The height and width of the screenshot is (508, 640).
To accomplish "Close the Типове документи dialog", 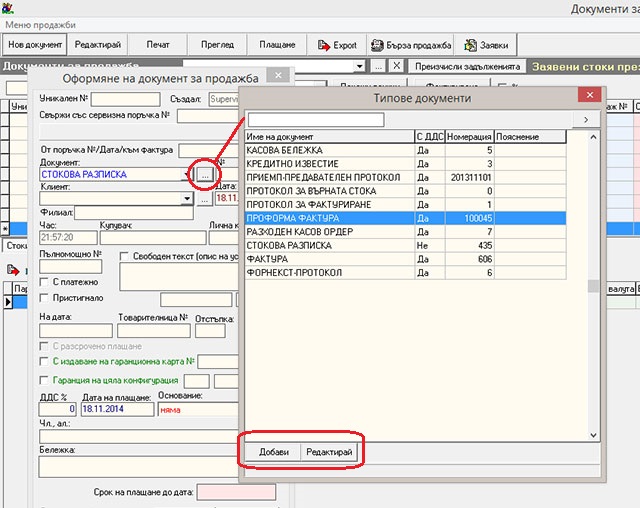I will tap(589, 95).
